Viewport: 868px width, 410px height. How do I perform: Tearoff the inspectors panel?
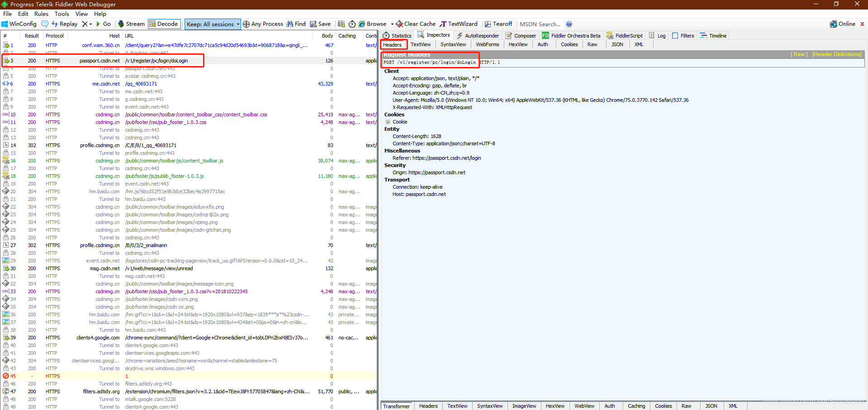point(498,24)
